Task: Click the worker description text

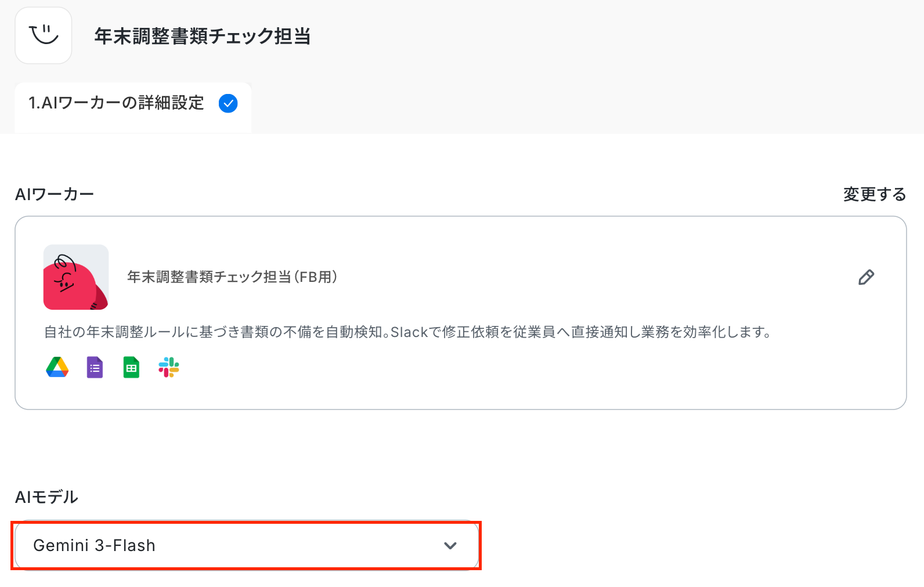Action: click(x=407, y=332)
